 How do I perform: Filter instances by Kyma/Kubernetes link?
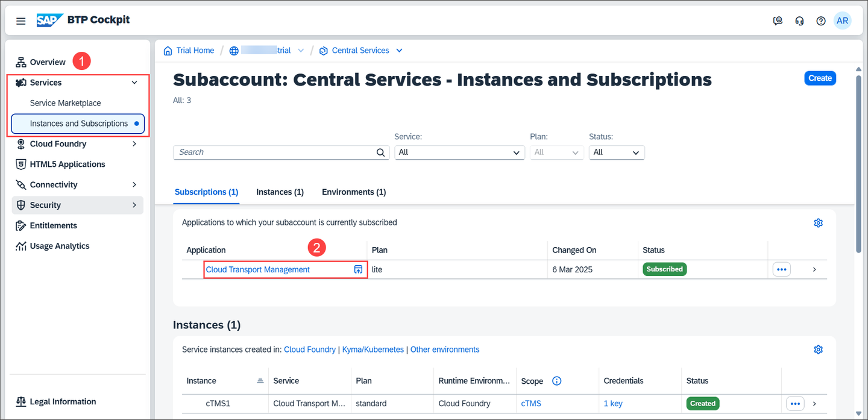tap(373, 349)
